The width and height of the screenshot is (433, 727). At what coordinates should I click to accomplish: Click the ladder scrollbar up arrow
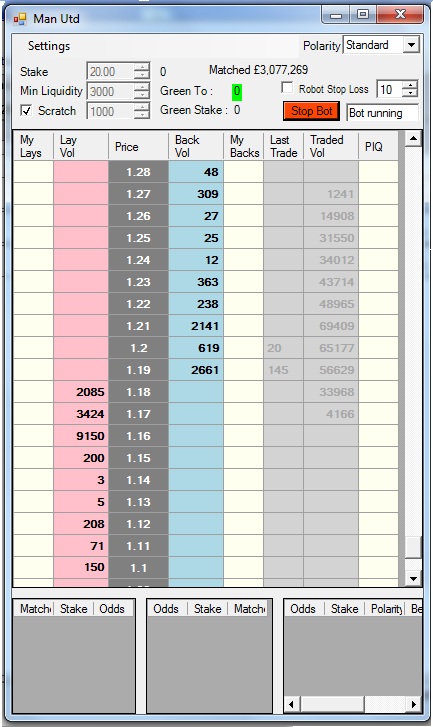(413, 138)
